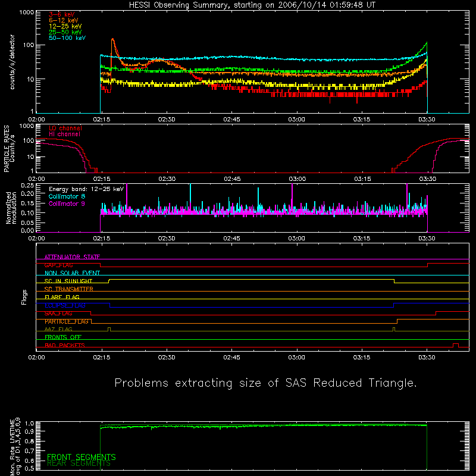Click the Normalized modulation axis label
The height and width of the screenshot is (476, 476).
coord(11,208)
